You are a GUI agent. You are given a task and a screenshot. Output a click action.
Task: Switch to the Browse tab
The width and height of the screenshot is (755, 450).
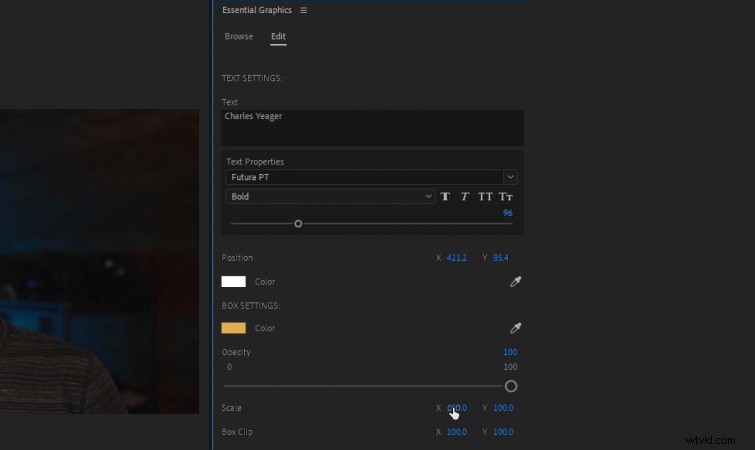pyautogui.click(x=239, y=37)
